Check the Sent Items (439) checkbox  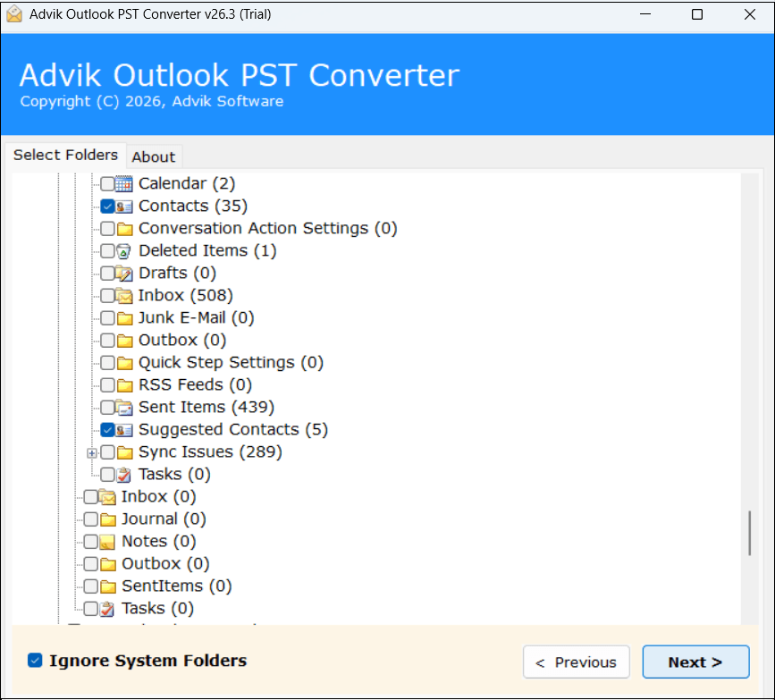(x=107, y=408)
